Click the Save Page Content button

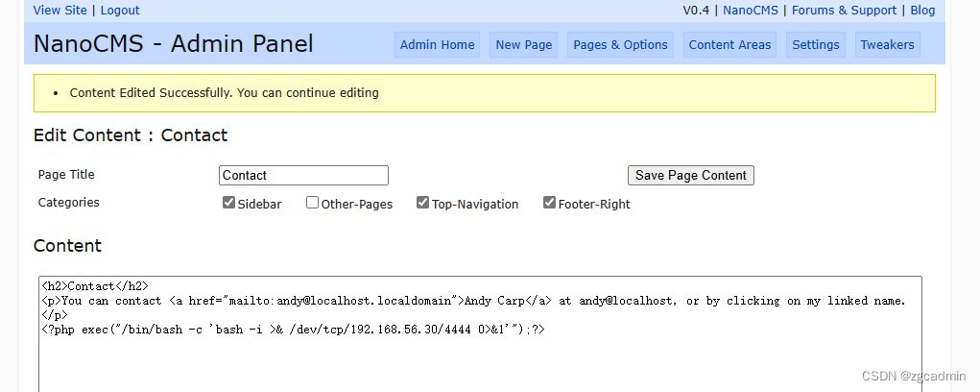(691, 175)
